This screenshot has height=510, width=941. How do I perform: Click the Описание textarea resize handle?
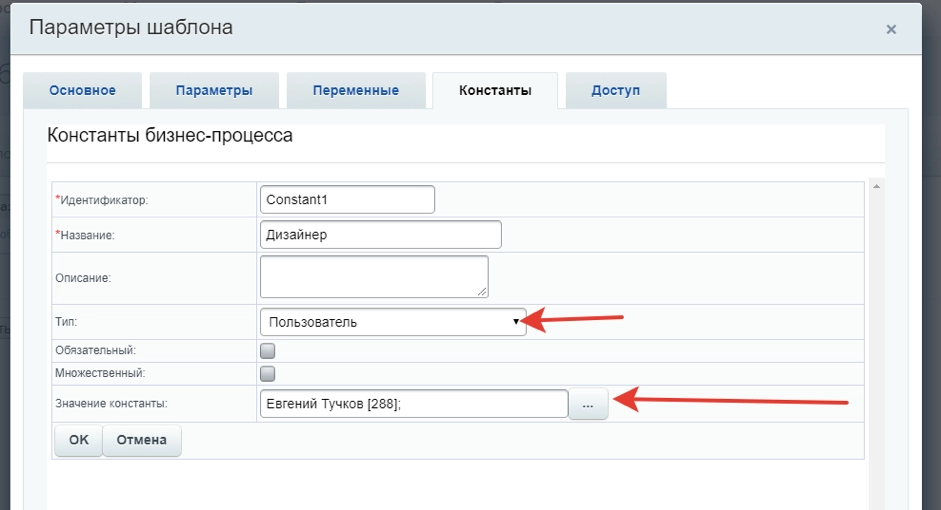click(482, 291)
